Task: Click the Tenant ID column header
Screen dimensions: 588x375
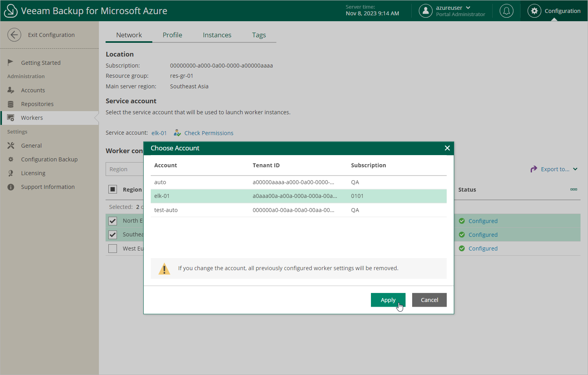Action: (266, 165)
